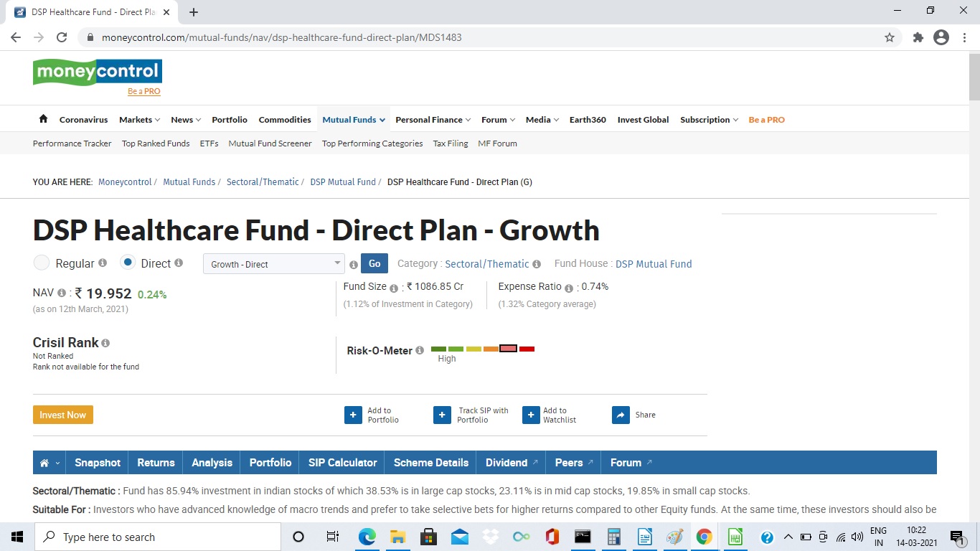Go back to the previous page
980x551 pixels.
[x=16, y=37]
